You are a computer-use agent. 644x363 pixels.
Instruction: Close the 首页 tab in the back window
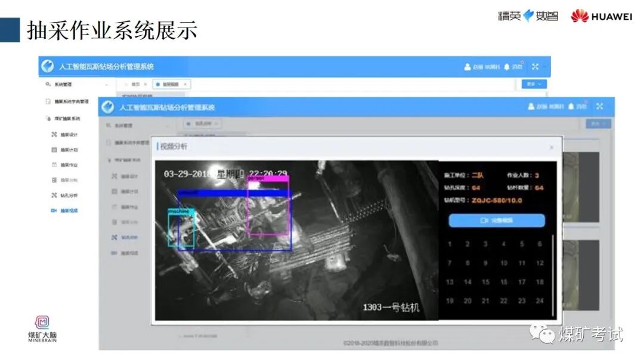[x=145, y=84]
